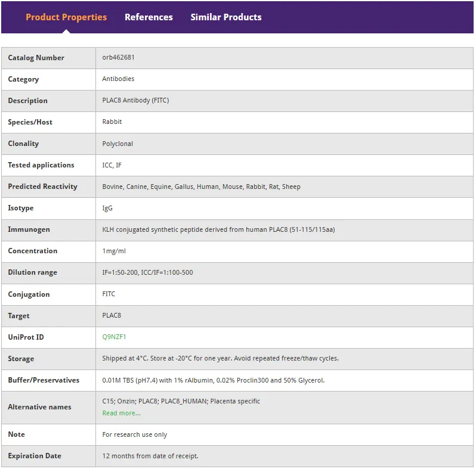Click the PLAC8 Antibody (FITC) description
The height and width of the screenshot is (469, 476).
pyautogui.click(x=135, y=100)
